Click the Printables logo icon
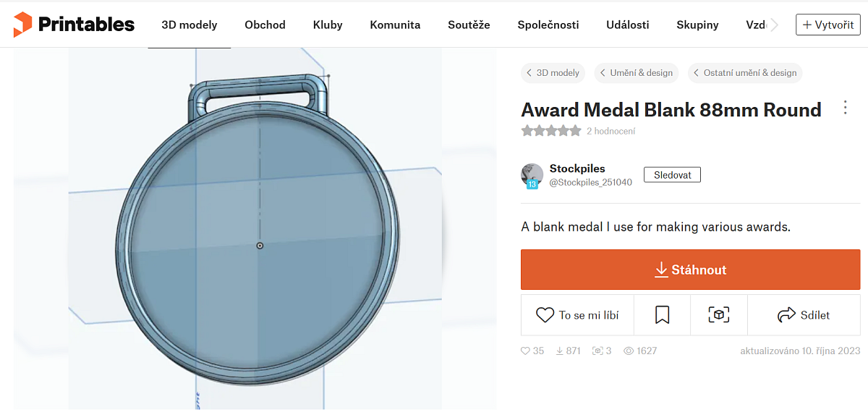 (22, 25)
